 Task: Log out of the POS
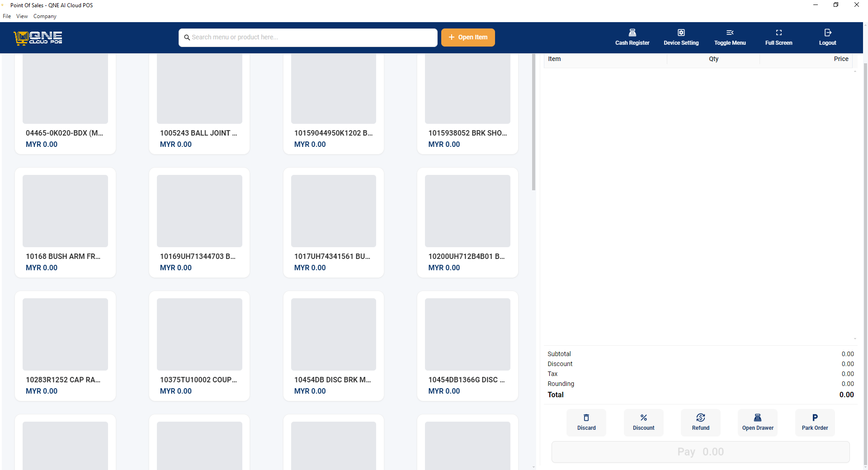coord(827,38)
